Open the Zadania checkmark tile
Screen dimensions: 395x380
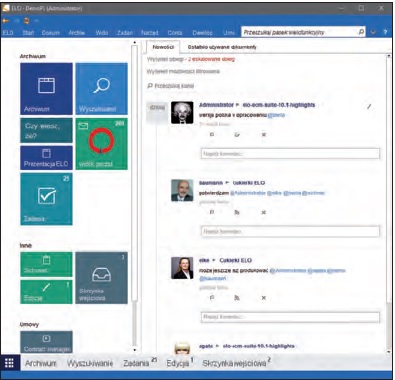(x=46, y=199)
